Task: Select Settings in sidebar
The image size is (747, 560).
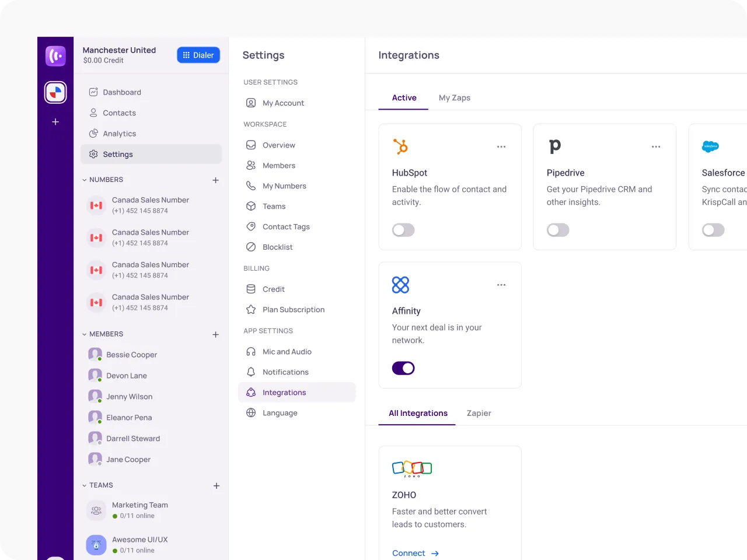Action: (x=151, y=154)
